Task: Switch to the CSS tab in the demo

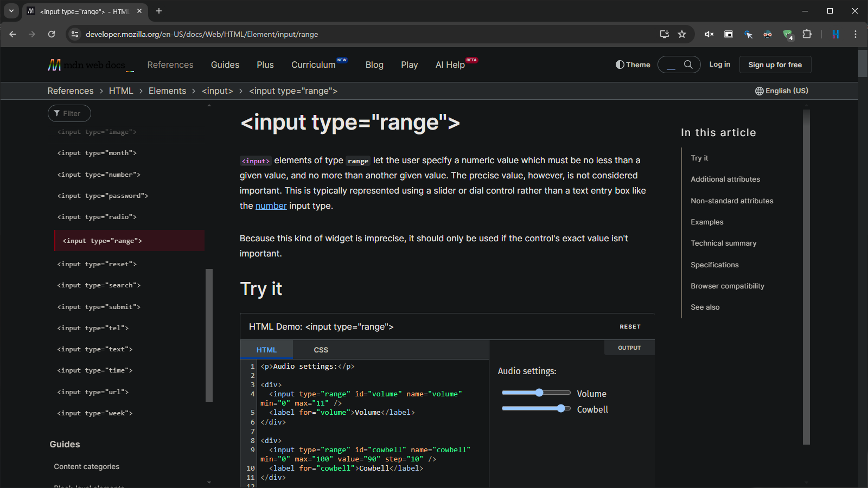Action: [321, 350]
